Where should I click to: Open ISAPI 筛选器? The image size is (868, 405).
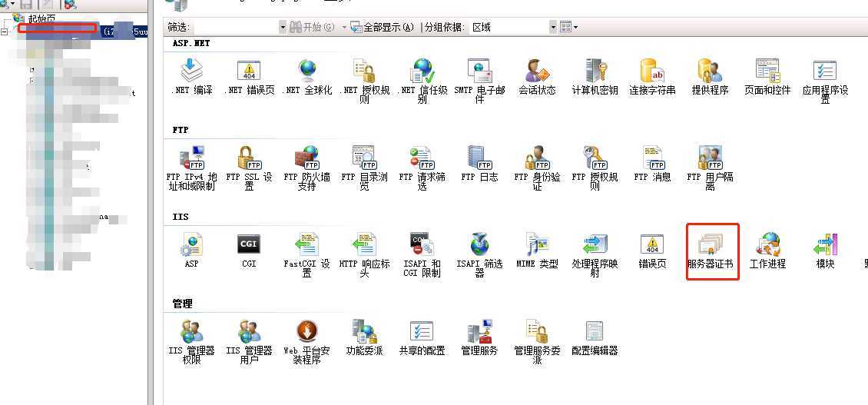(479, 255)
